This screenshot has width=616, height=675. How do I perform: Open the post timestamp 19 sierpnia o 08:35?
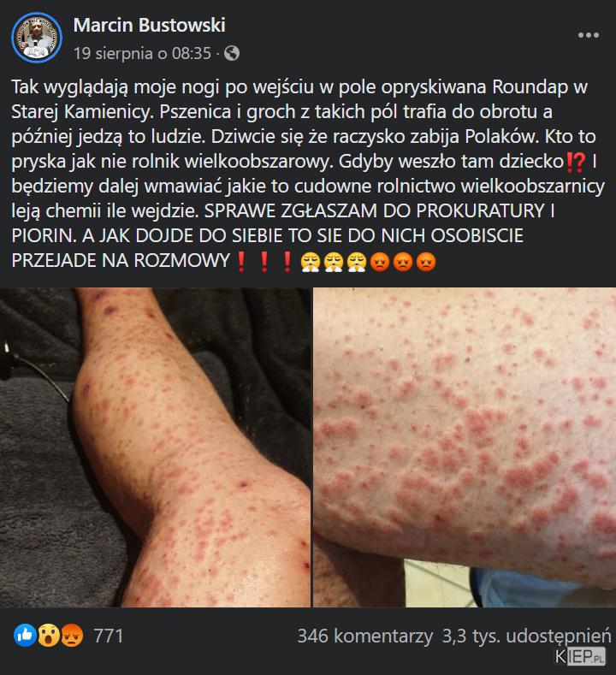pos(143,53)
